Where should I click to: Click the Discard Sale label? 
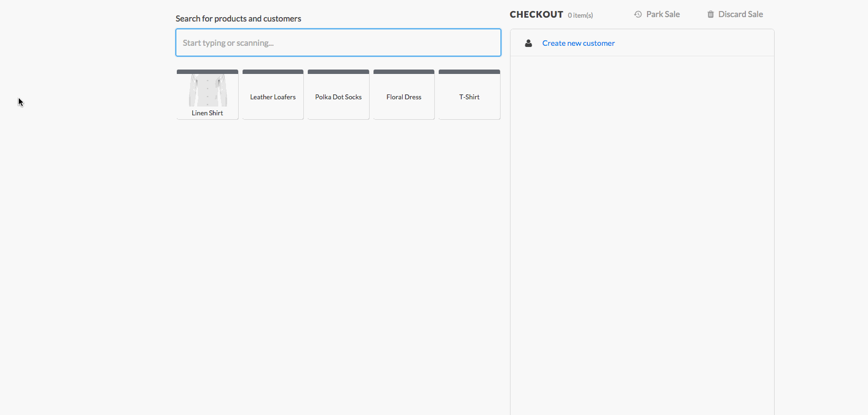point(740,14)
